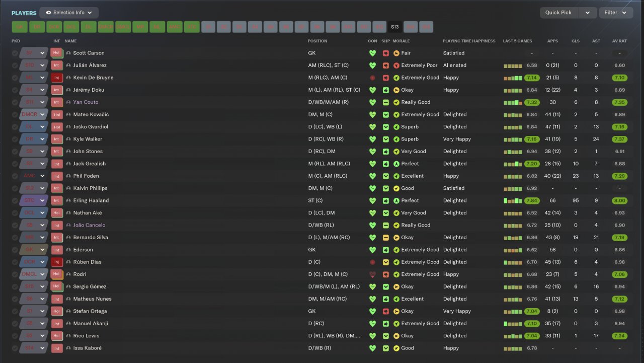This screenshot has height=363, width=644.
Task: Click the Hol status icon for Sergio Gómez
Action: (x=57, y=287)
